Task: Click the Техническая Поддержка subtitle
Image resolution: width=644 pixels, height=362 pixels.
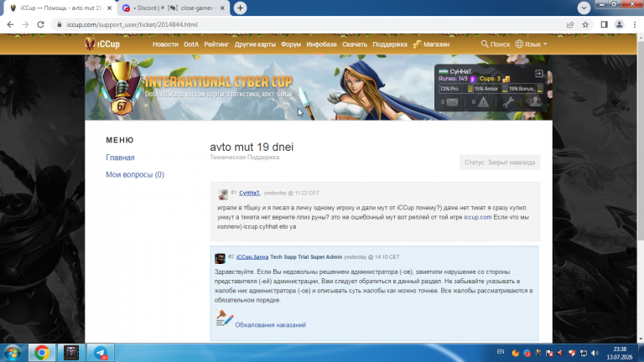Action: (244, 158)
